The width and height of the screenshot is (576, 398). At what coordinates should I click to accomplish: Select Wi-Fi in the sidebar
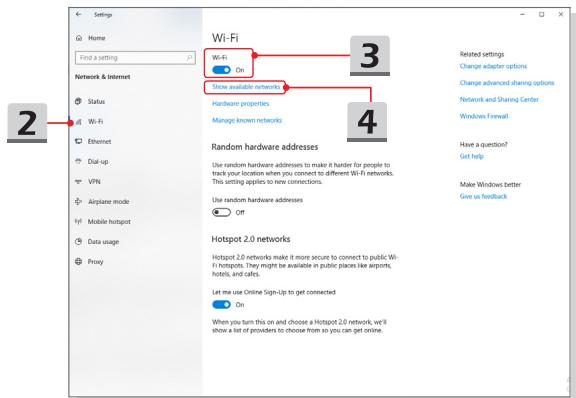click(96, 122)
